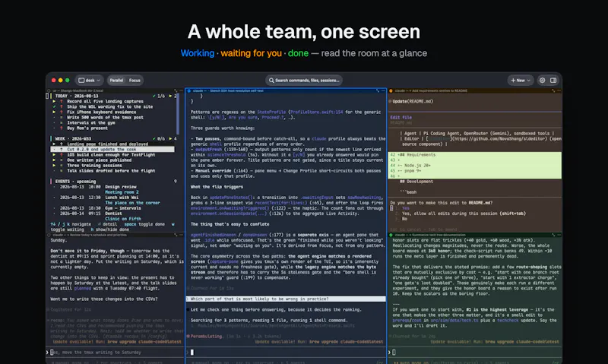
Task: Select task 'Talk slides drafted before the flight'
Action: 111,170
